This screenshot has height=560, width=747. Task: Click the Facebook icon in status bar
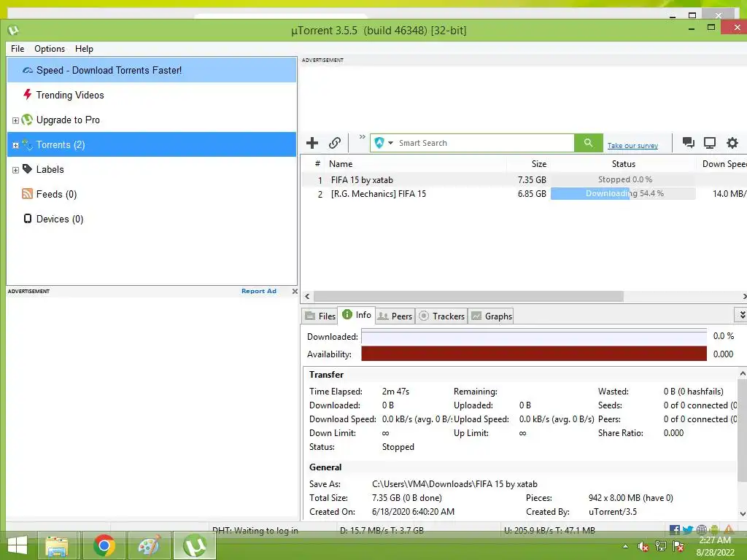674,529
